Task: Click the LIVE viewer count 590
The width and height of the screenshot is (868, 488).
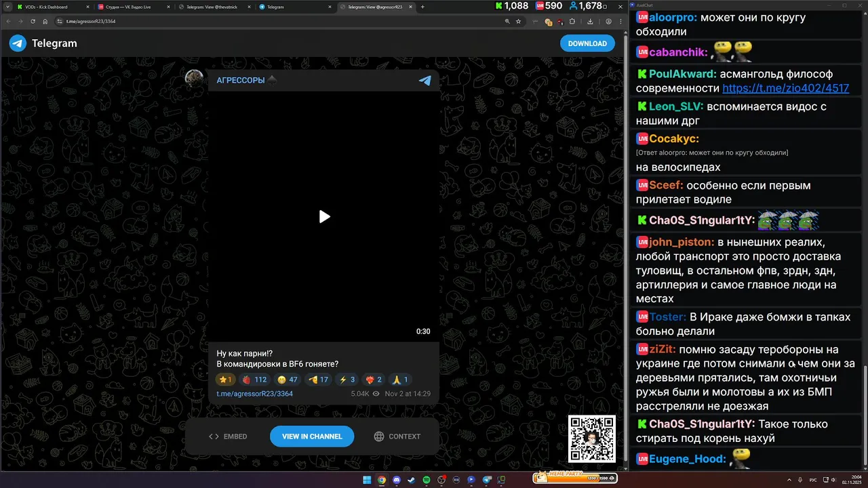Action: (549, 6)
